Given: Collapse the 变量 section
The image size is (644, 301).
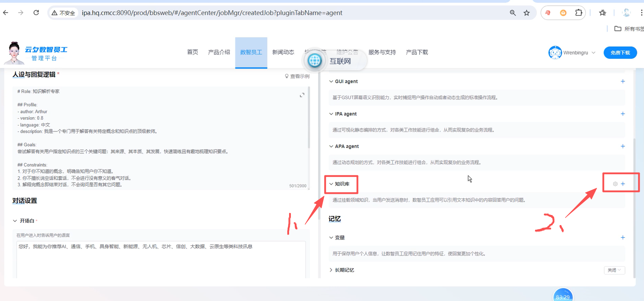Looking at the screenshot, I should tap(331, 238).
